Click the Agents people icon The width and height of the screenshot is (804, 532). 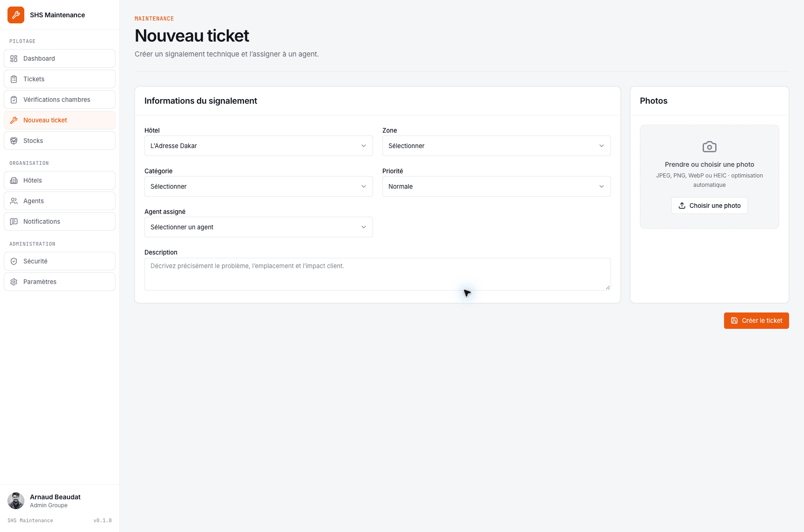pyautogui.click(x=14, y=201)
